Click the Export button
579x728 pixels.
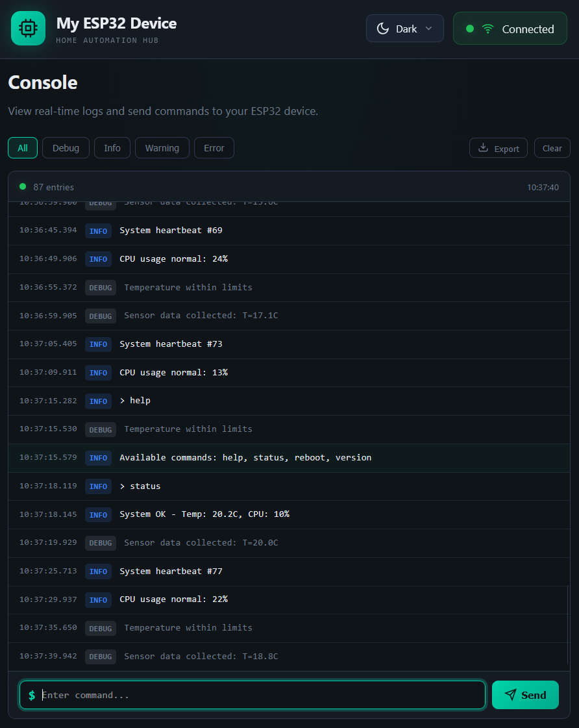(498, 147)
